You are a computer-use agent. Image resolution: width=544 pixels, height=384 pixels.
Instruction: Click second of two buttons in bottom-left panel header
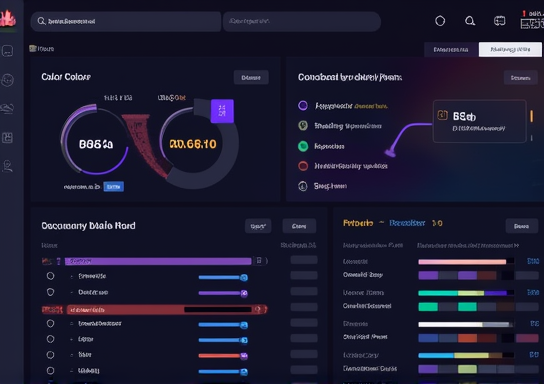(299, 226)
